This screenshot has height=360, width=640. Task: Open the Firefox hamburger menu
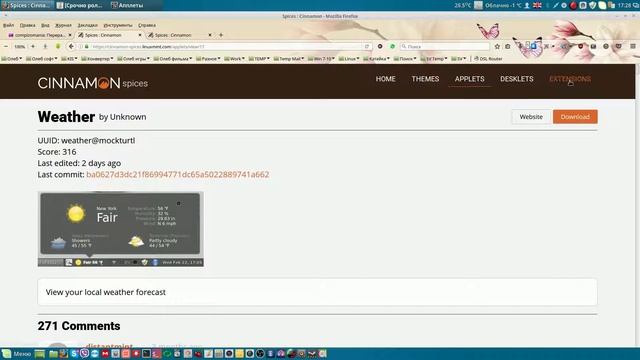(633, 47)
